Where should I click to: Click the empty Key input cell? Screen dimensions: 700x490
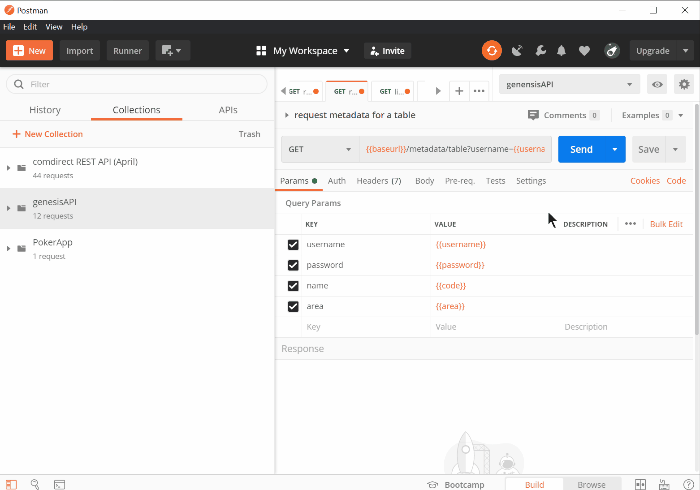tap(366, 327)
